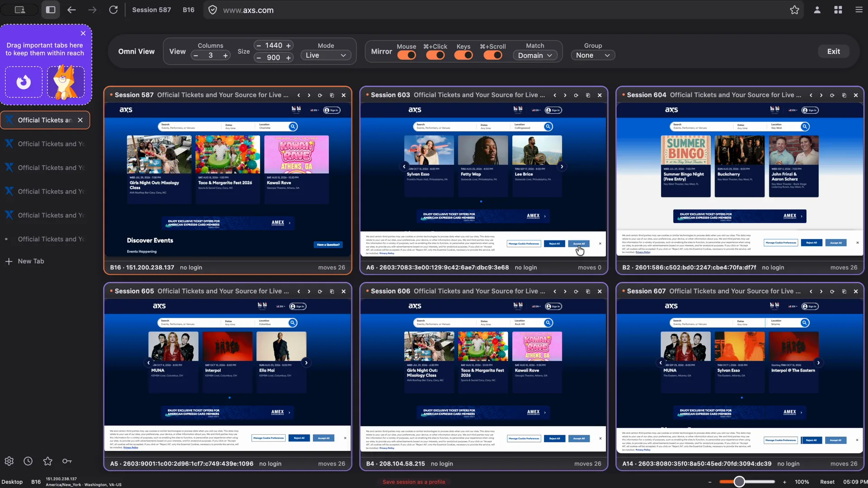Open the Match Domain dropdown
Viewport: 868px width, 488px height.
pyautogui.click(x=535, y=55)
